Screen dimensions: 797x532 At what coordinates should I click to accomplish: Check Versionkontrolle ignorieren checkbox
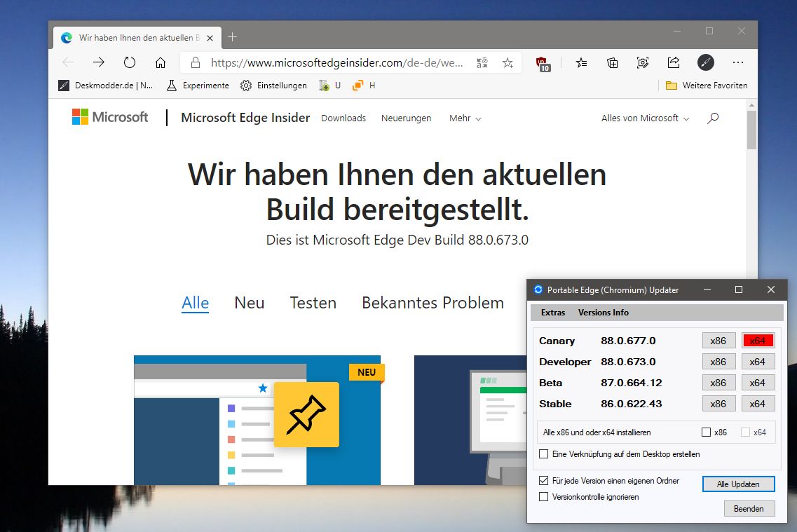(x=543, y=496)
